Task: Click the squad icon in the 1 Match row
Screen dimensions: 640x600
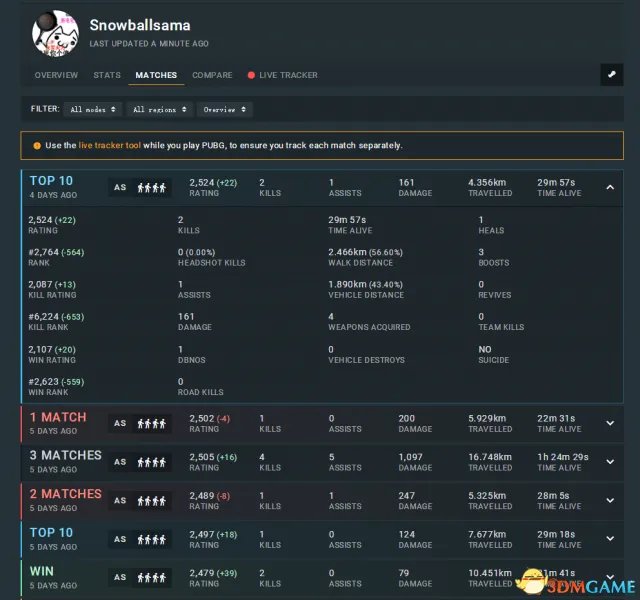Action: coord(152,423)
